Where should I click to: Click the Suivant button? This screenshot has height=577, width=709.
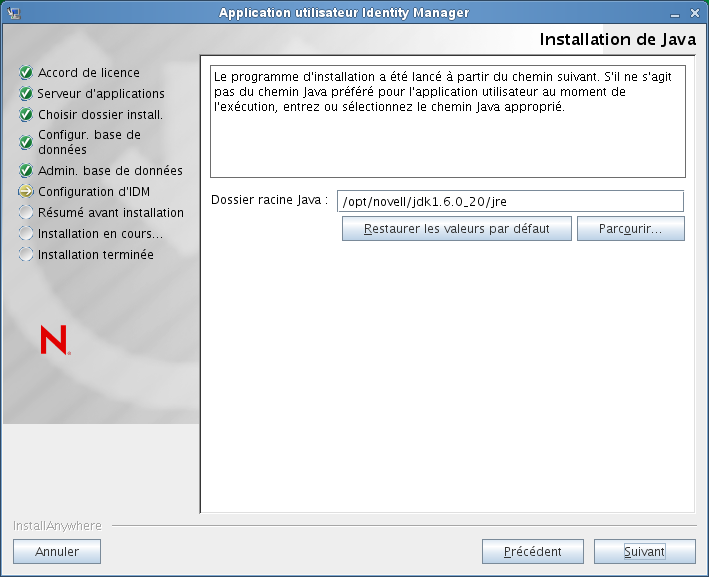click(x=644, y=551)
